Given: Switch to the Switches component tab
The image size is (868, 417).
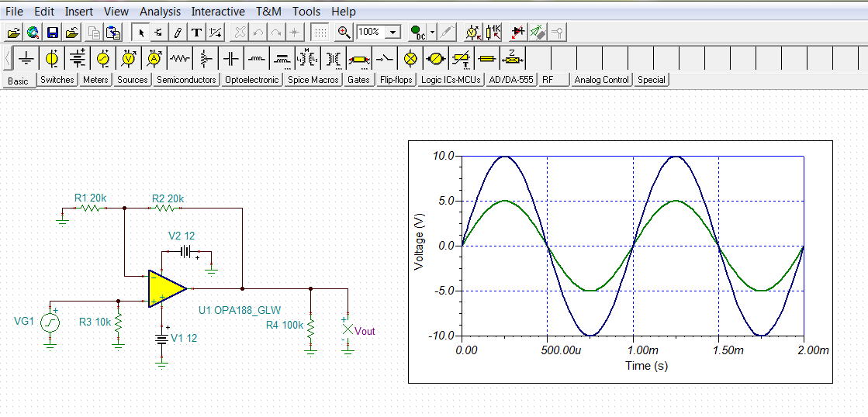Looking at the screenshot, I should click(57, 80).
